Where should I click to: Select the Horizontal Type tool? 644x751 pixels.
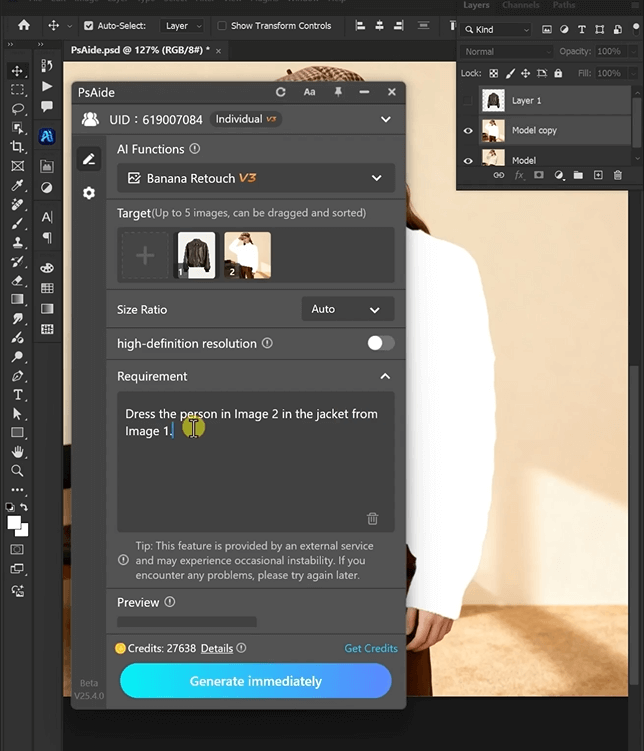17,395
